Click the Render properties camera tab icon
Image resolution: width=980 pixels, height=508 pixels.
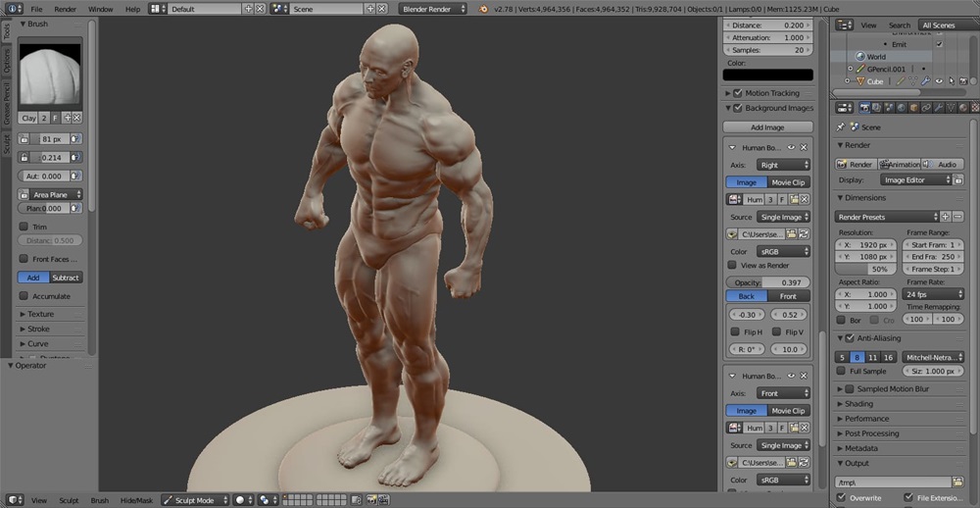coord(865,108)
